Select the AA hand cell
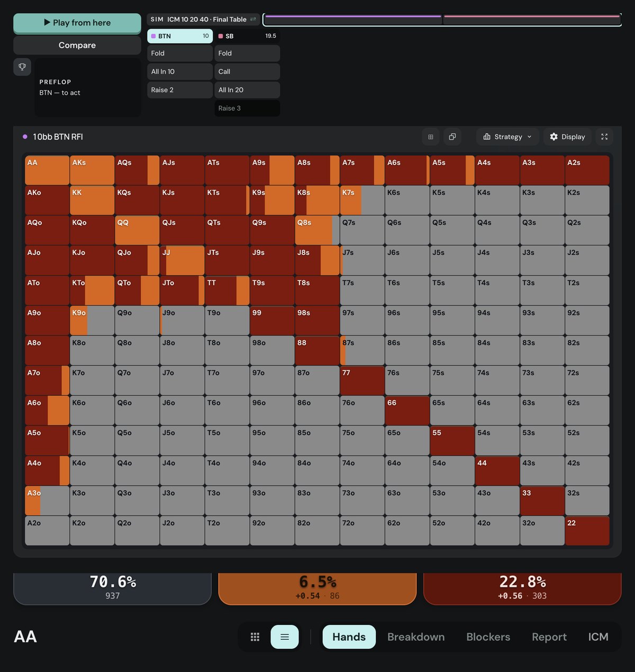The height and width of the screenshot is (672, 635). pos(47,170)
